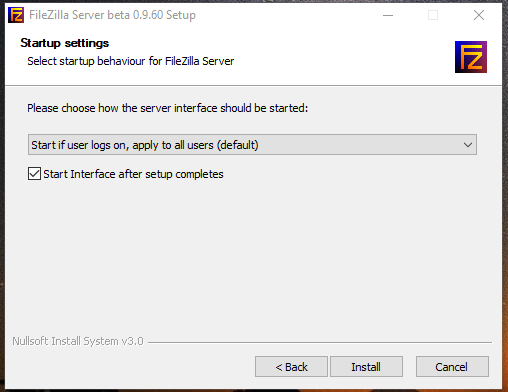Viewport: 508px width, 392px height.
Task: Click 'Select startup behaviour for FileZilla Server' subtitle
Action: click(x=131, y=61)
